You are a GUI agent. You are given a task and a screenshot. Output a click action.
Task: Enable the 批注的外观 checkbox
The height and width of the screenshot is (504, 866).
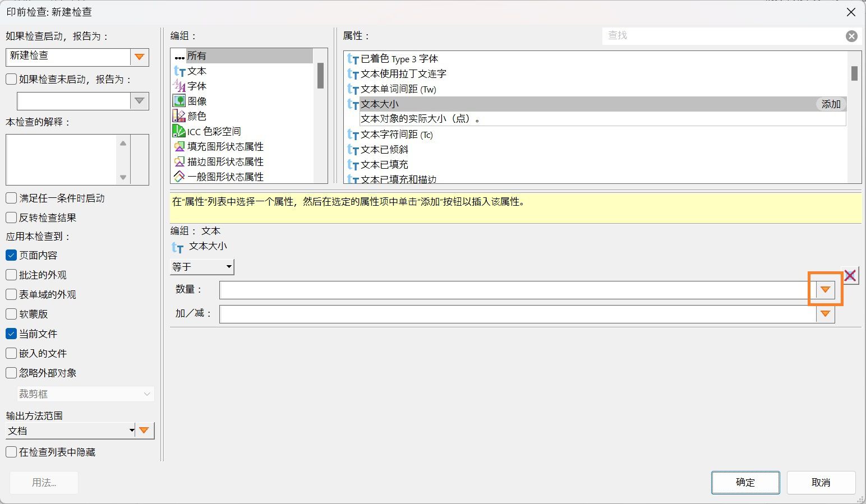[x=11, y=275]
